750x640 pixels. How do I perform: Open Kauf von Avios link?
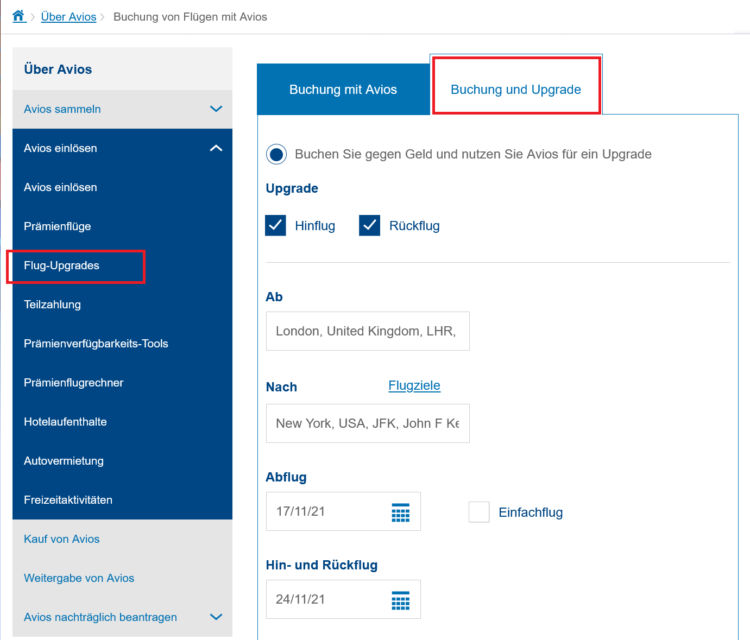pyautogui.click(x=62, y=539)
